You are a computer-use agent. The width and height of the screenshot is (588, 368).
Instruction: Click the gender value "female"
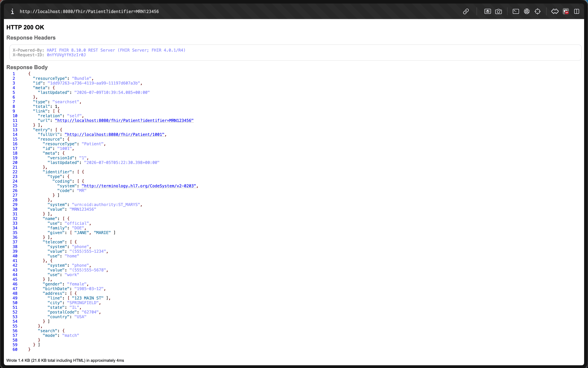tap(77, 284)
